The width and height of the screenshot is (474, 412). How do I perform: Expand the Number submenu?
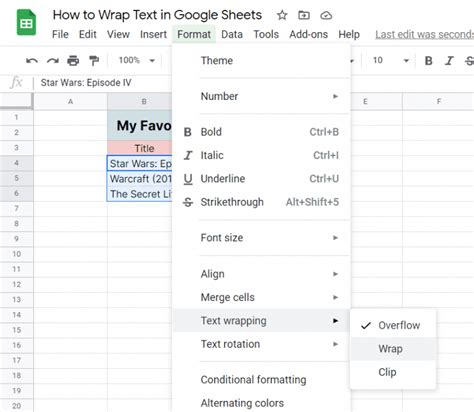tap(261, 96)
